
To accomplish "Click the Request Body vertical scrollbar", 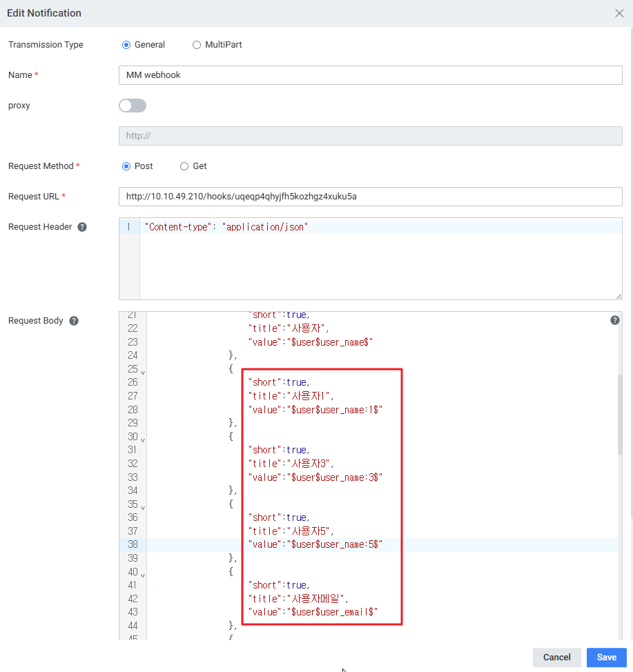I will point(620,414).
